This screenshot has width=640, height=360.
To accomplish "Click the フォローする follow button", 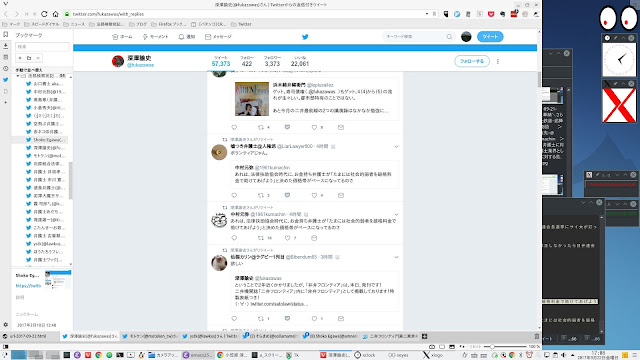I will [472, 61].
